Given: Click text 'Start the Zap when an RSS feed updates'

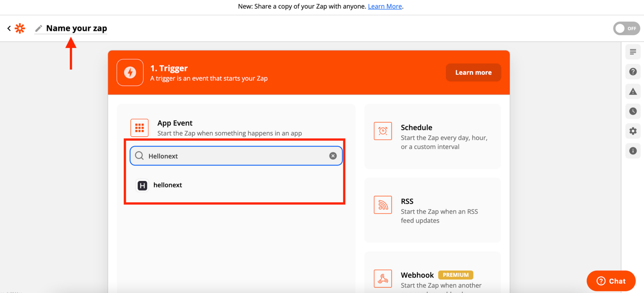Looking at the screenshot, I should pyautogui.click(x=439, y=216).
